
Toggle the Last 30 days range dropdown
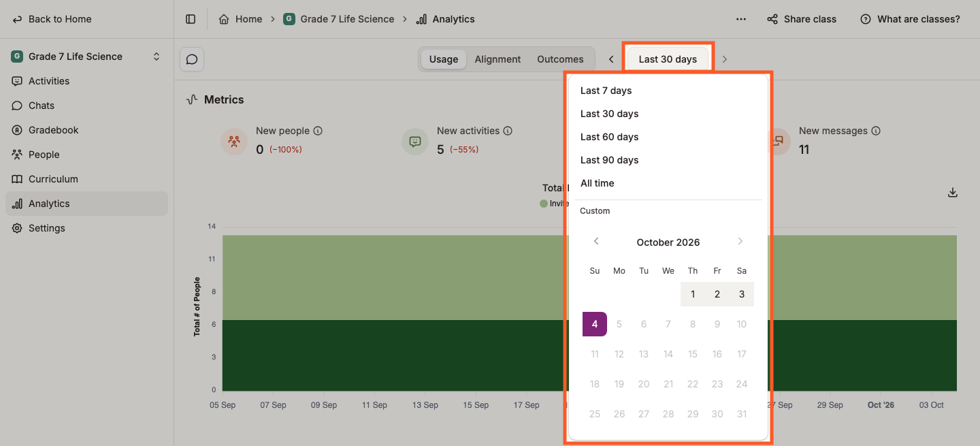(668, 59)
